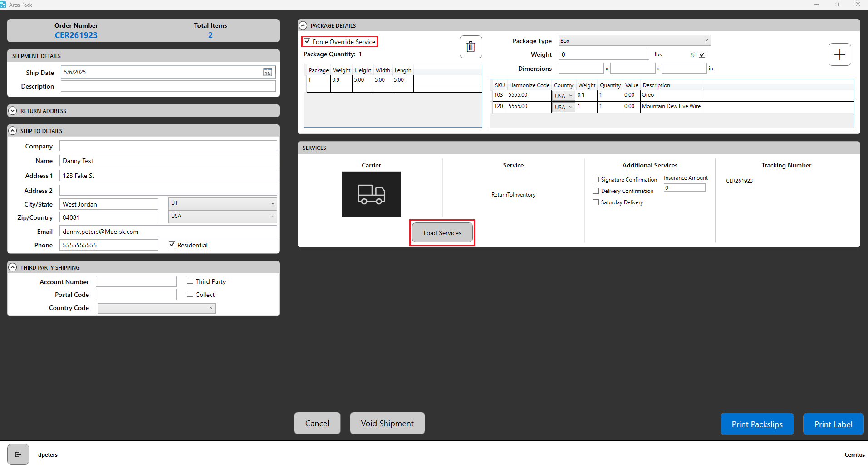
Task: Click the carrier truck logo
Action: [x=371, y=194]
